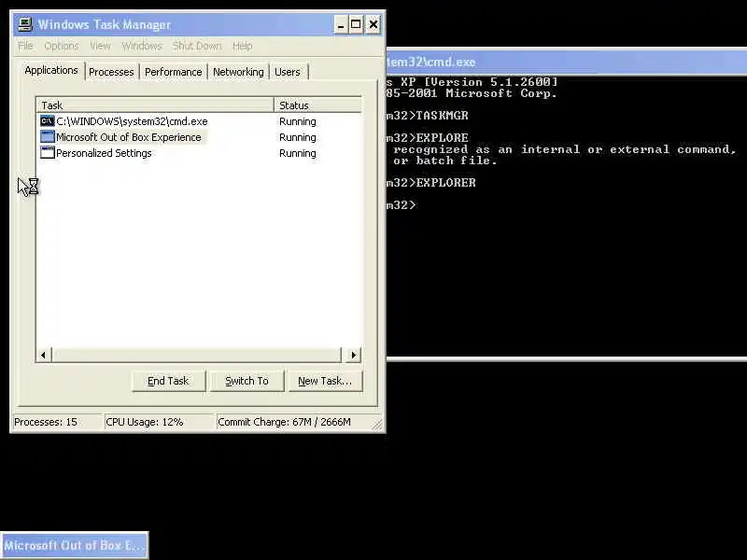
Task: Open the Options menu
Action: tap(62, 46)
